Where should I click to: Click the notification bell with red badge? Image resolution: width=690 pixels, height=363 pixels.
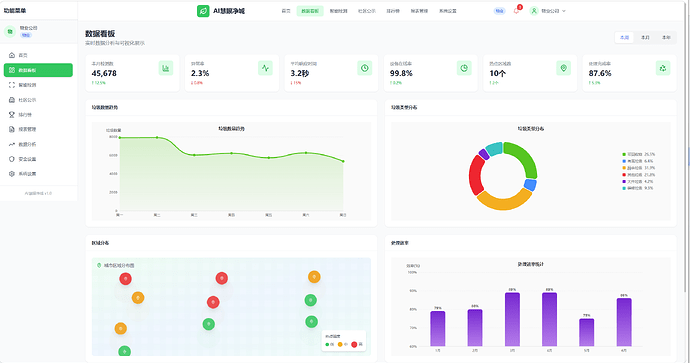[517, 11]
